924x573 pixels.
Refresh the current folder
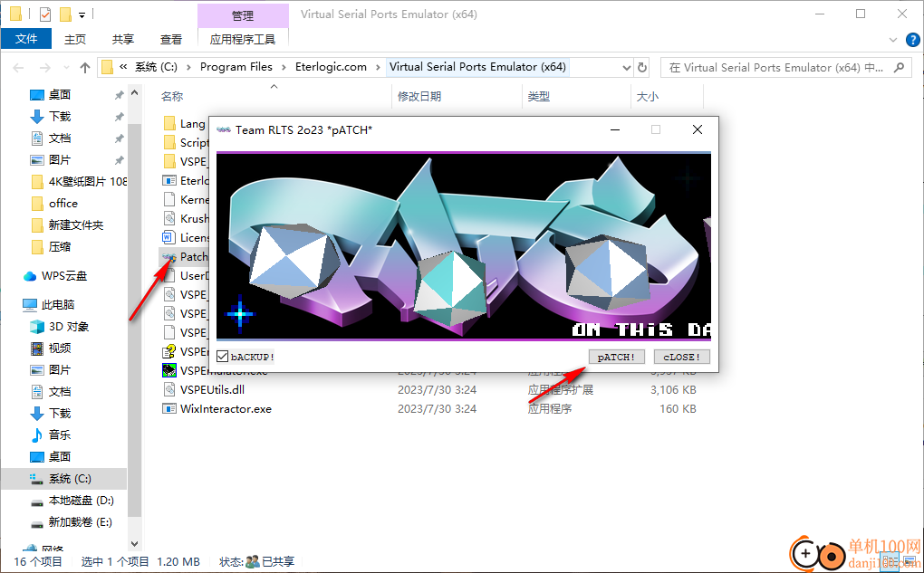pos(642,68)
